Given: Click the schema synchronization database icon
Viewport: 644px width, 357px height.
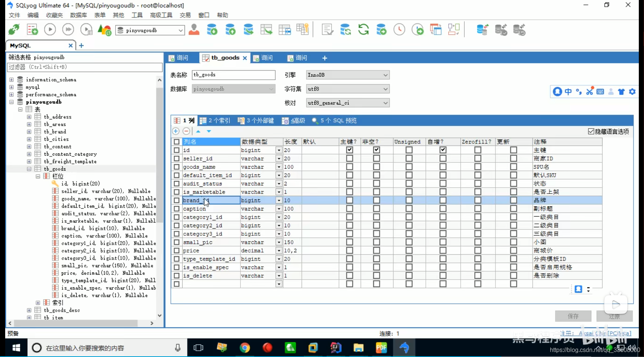Looking at the screenshot, I should pyautogui.click(x=345, y=30).
